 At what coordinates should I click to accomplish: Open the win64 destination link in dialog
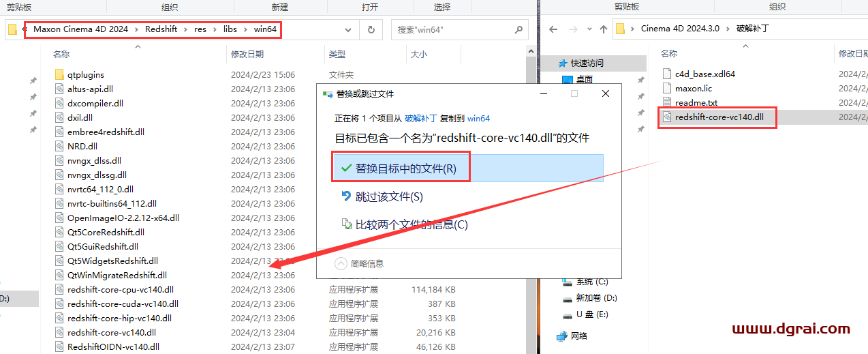coord(478,118)
